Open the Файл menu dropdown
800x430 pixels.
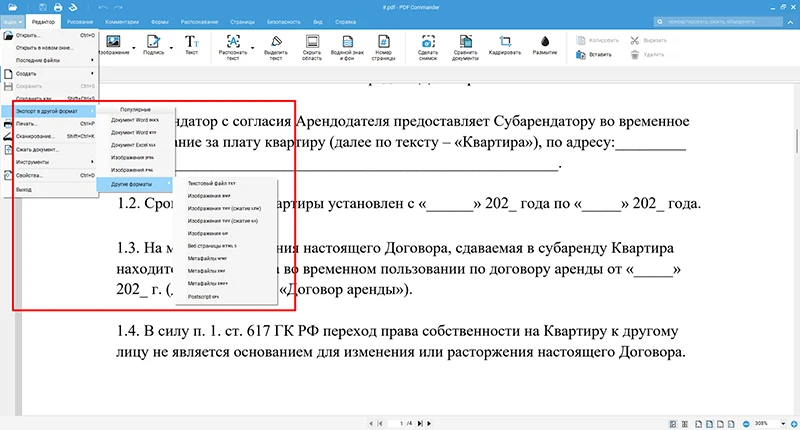click(x=12, y=22)
